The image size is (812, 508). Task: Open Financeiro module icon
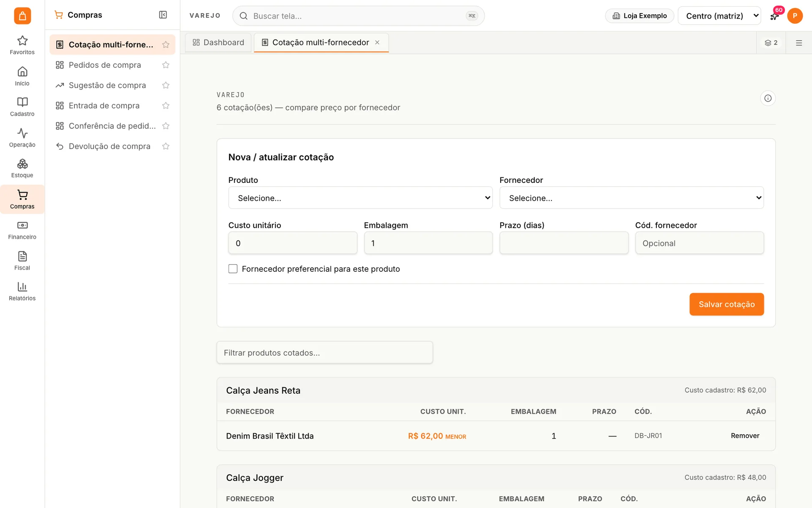[22, 230]
